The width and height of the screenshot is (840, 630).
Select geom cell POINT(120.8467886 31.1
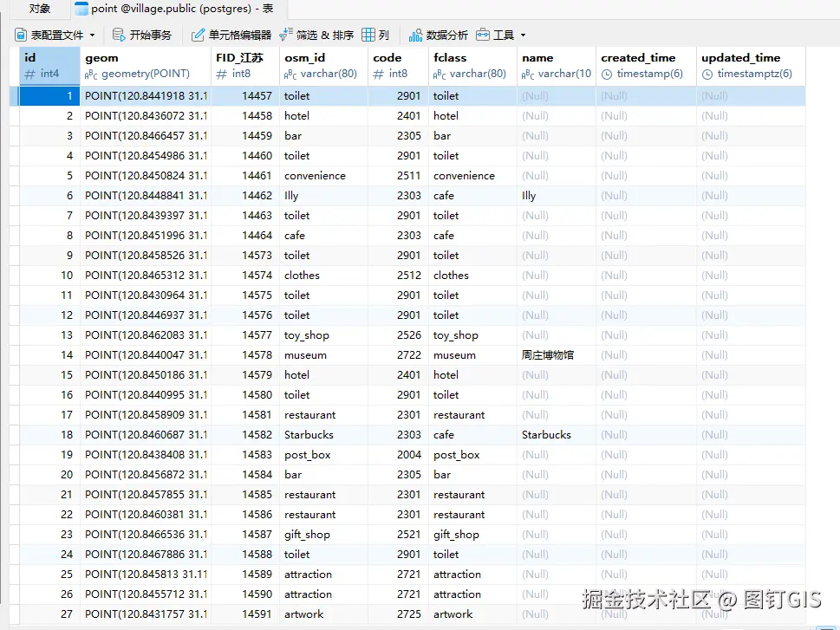click(x=145, y=555)
